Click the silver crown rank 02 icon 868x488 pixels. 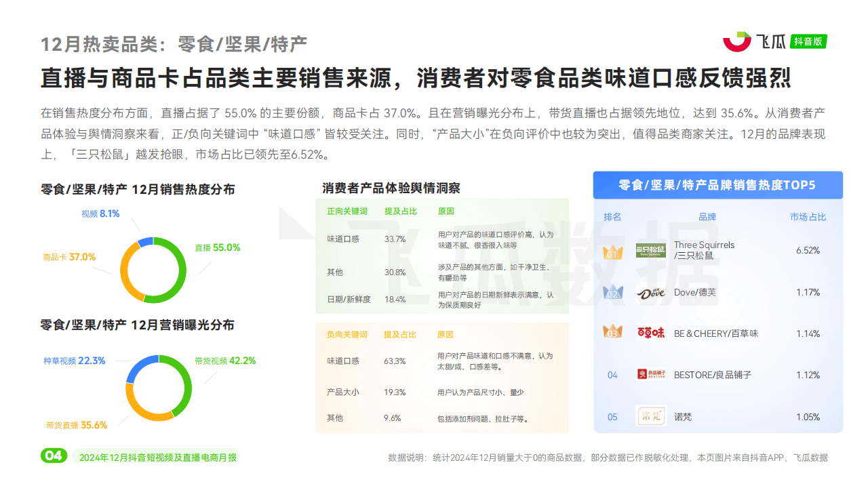tap(612, 293)
